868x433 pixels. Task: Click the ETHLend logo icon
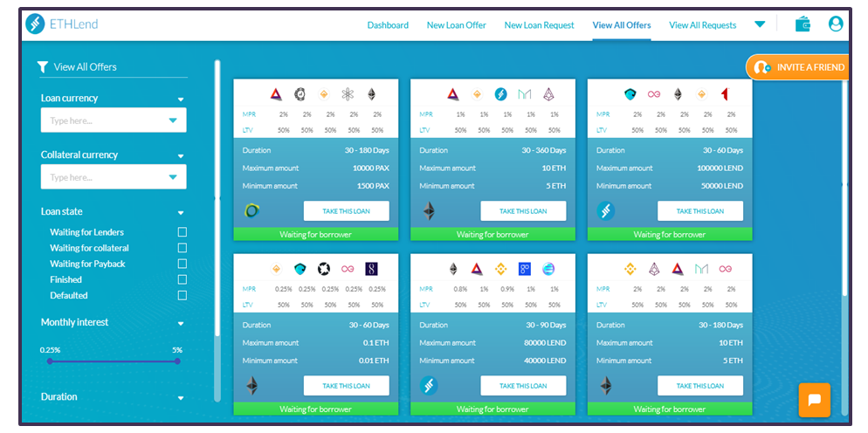[x=35, y=24]
